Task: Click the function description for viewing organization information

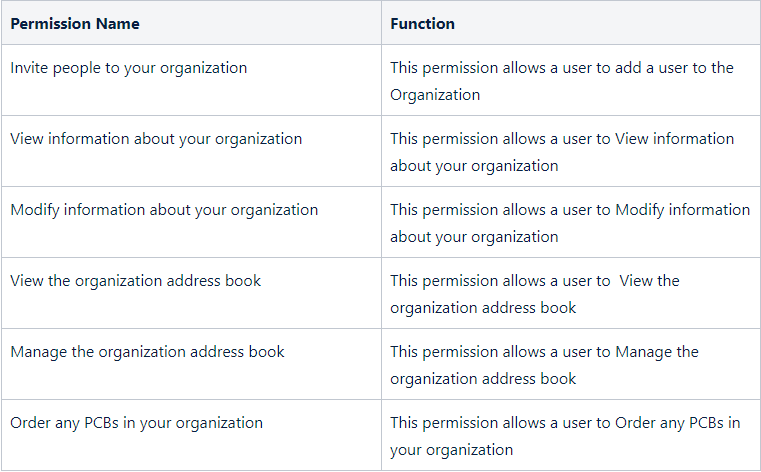Action: (561, 152)
